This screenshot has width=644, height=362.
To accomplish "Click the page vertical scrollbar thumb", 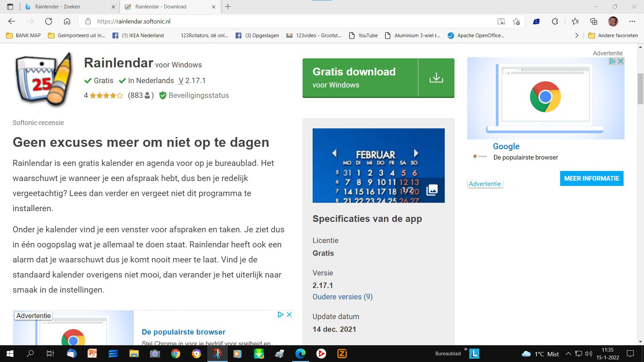I will coord(640,88).
